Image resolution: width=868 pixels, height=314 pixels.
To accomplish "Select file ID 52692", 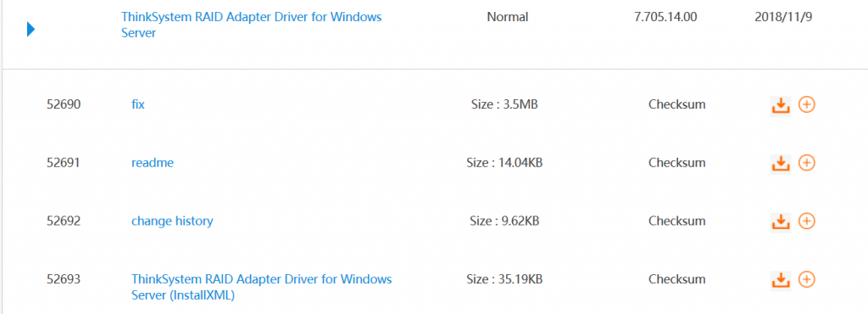I will [64, 221].
